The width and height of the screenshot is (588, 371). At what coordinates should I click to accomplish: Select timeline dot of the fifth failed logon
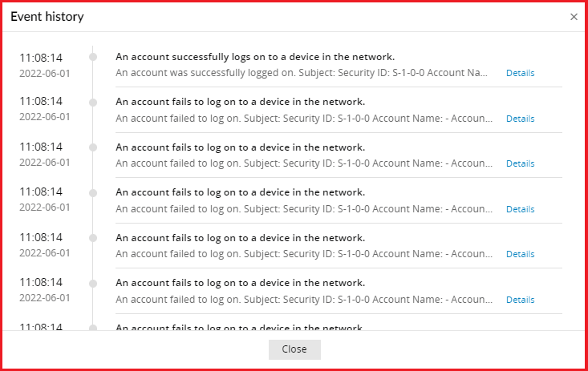94,283
